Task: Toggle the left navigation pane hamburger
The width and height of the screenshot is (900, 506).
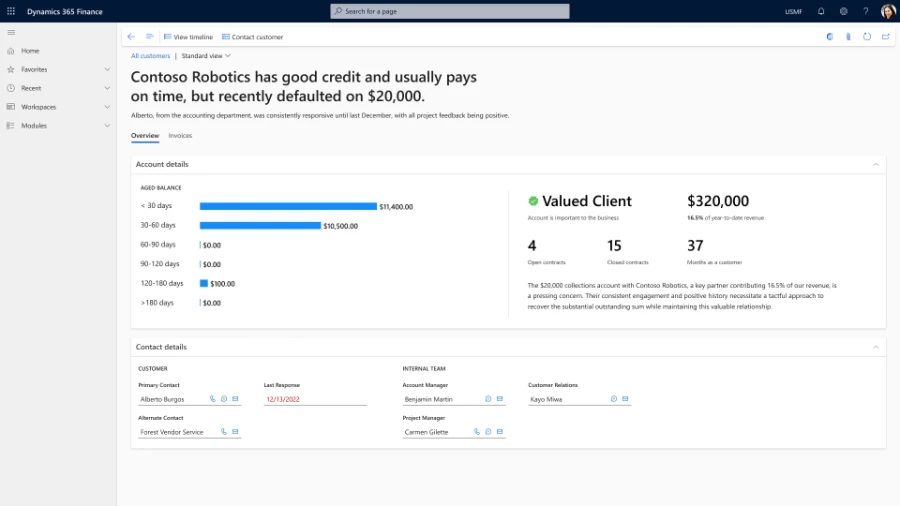Action: [11, 32]
